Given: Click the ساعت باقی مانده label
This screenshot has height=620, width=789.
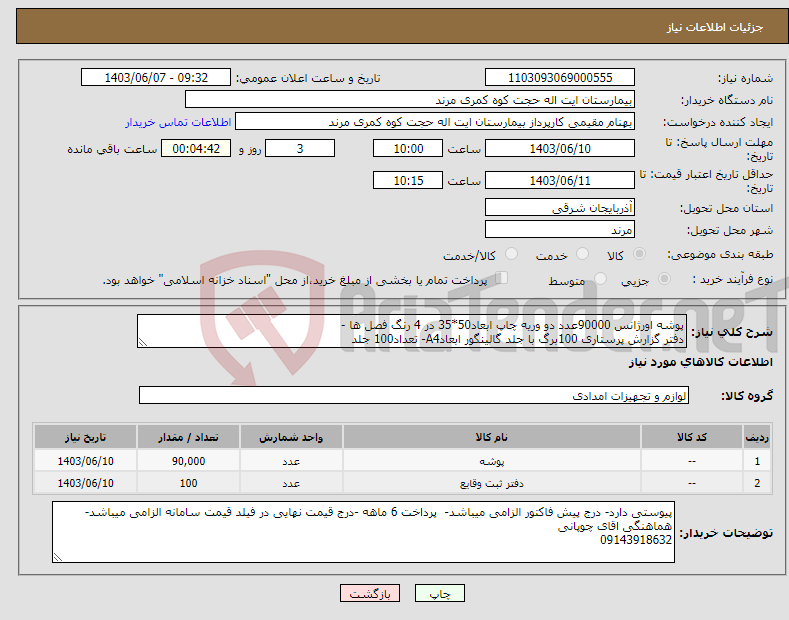Looking at the screenshot, I should click(x=112, y=149).
